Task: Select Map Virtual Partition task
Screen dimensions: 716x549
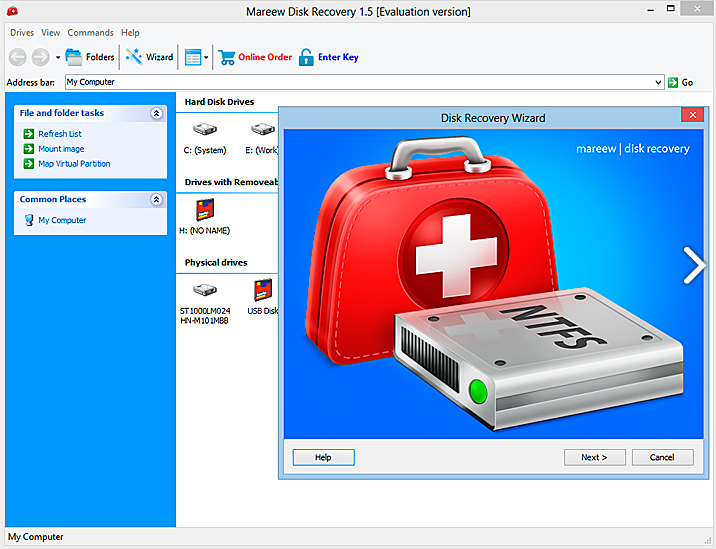Action: tap(74, 164)
